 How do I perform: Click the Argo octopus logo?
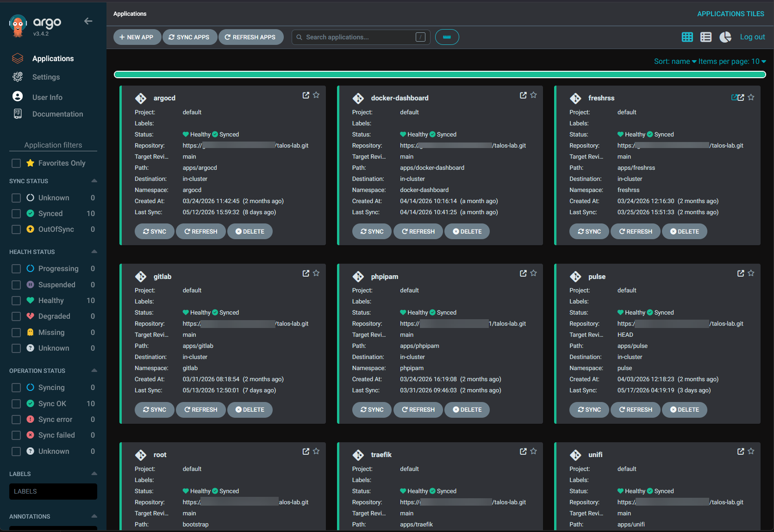click(x=18, y=25)
